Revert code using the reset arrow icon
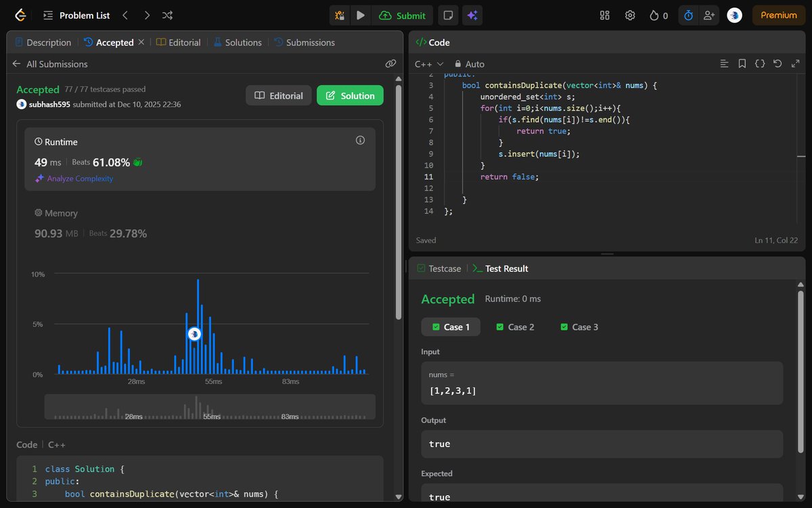Viewport: 812px width, 508px height. pos(777,63)
